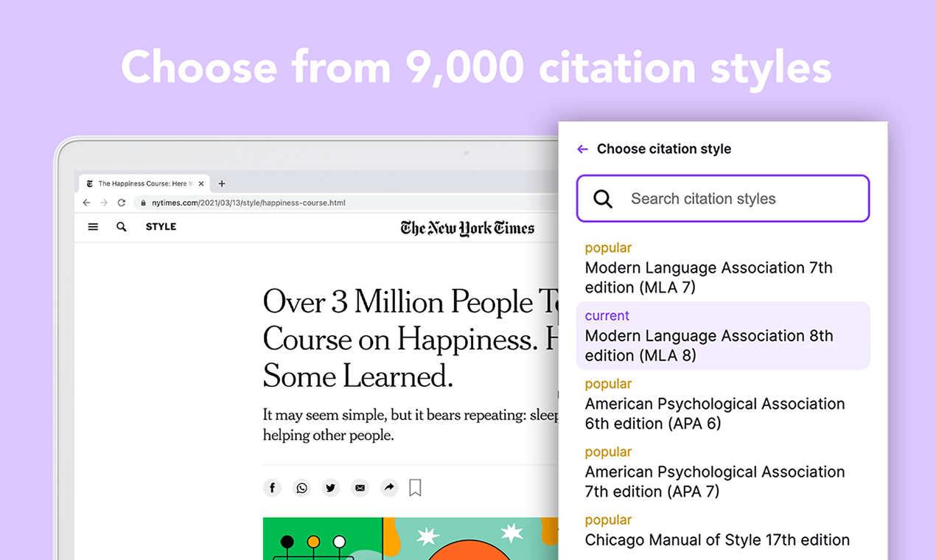Reload the page with the refresh icon
Screen dimensions: 936x560
pos(122,203)
